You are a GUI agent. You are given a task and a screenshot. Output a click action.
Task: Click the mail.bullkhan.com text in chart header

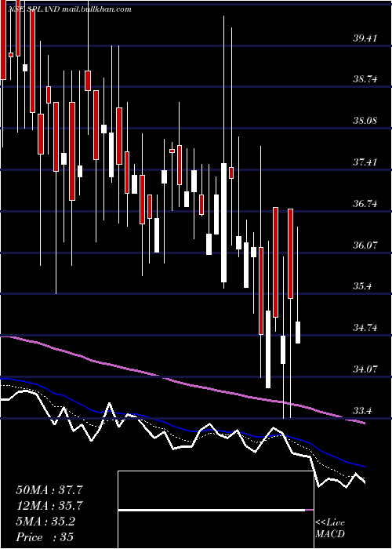[x=96, y=9]
